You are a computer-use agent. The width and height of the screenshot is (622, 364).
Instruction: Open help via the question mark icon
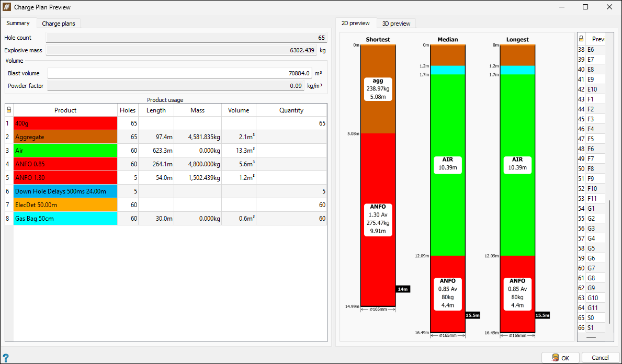6,357
